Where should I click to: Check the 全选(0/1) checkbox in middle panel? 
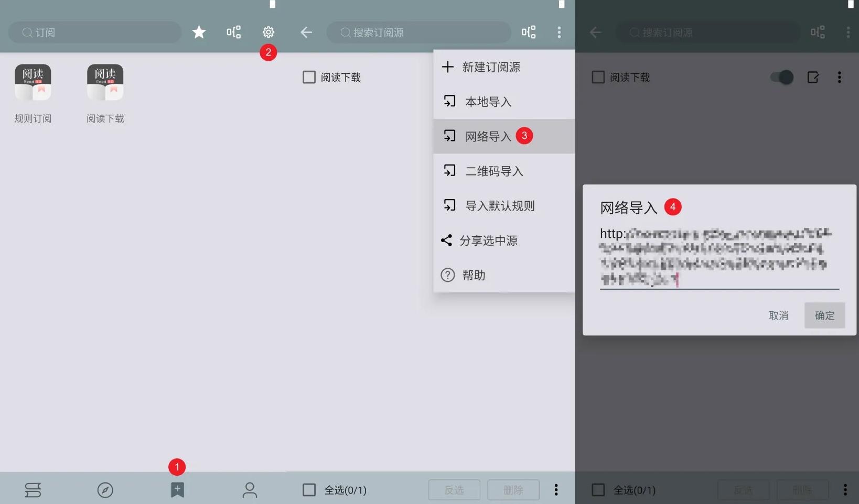coord(309,490)
